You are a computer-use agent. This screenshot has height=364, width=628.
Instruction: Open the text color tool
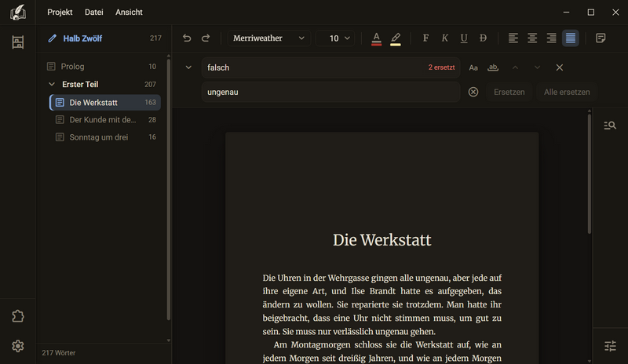[x=376, y=38]
